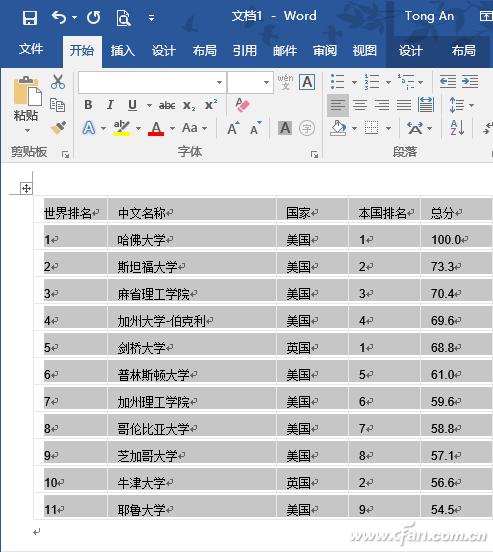This screenshot has height=552, width=493.
Task: Open the table tools 设计 tab
Action: (411, 50)
